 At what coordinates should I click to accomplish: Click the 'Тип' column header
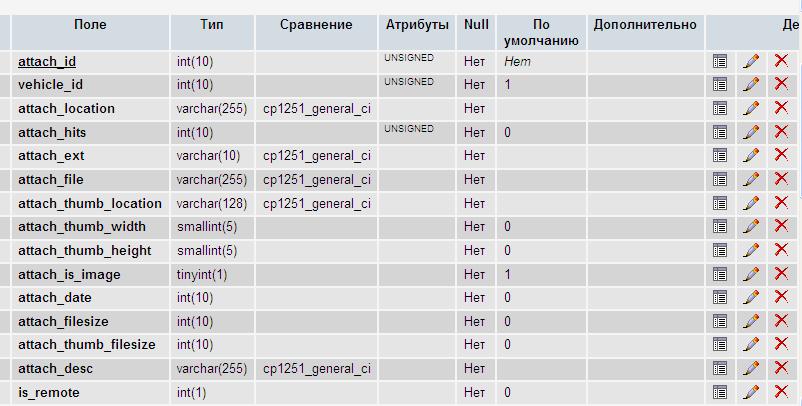211,25
